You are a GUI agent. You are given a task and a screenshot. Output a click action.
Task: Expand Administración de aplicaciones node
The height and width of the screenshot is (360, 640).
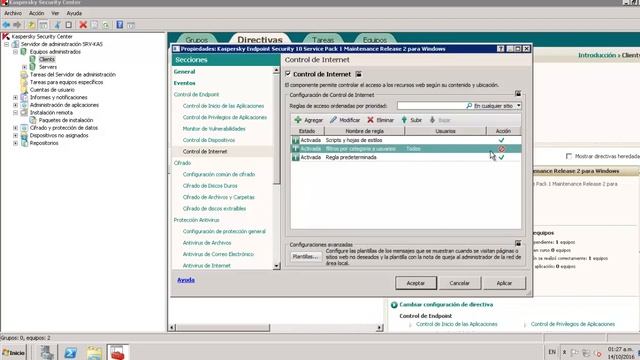(x=16, y=105)
